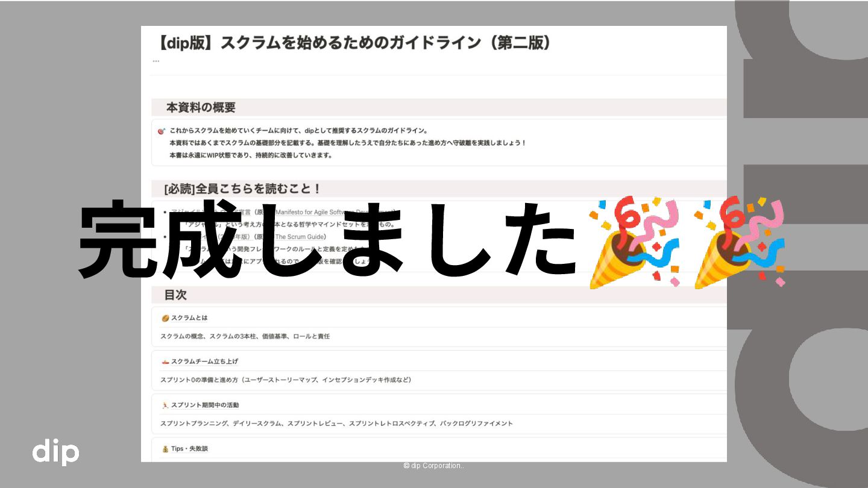Click the description スプリント0の準備と進め方

(x=286, y=380)
